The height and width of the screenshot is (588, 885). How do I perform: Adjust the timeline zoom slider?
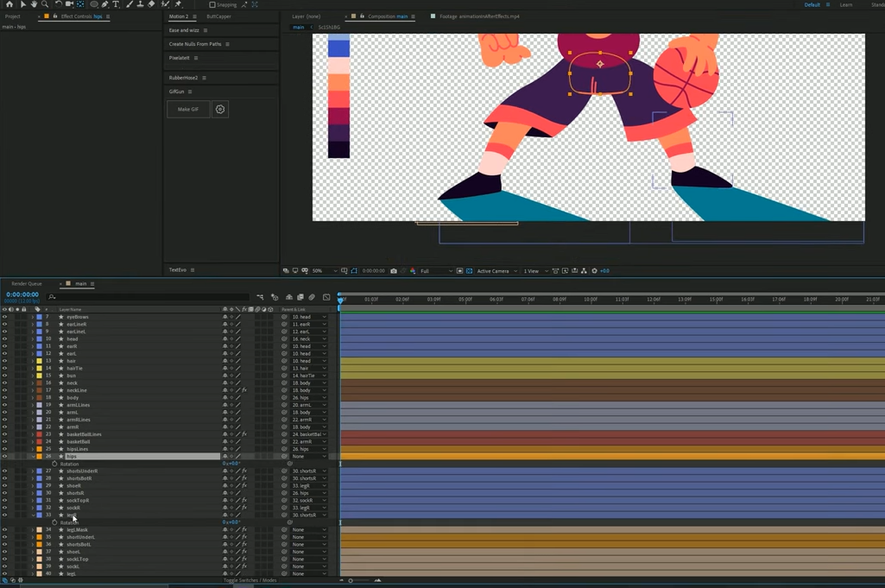pos(351,580)
